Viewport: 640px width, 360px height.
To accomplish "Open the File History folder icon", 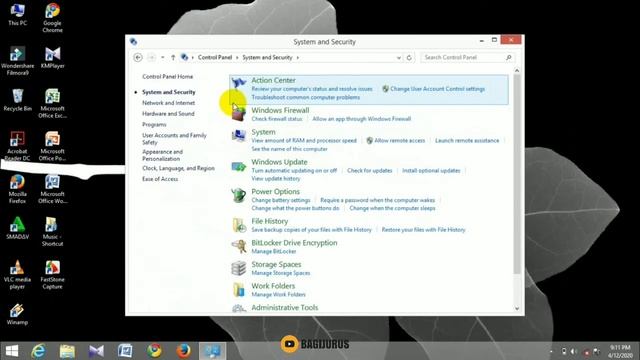I will [239, 225].
